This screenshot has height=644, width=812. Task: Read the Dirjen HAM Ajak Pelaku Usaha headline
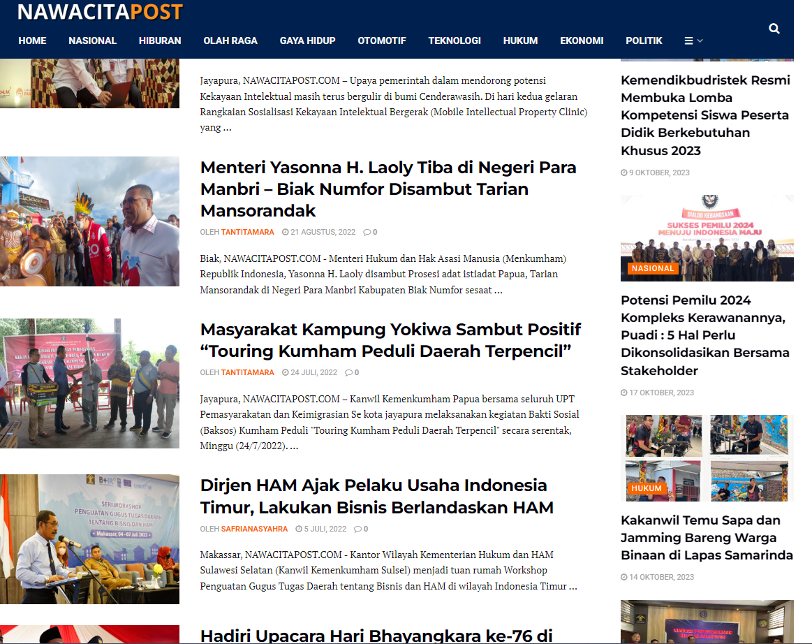[x=374, y=496]
